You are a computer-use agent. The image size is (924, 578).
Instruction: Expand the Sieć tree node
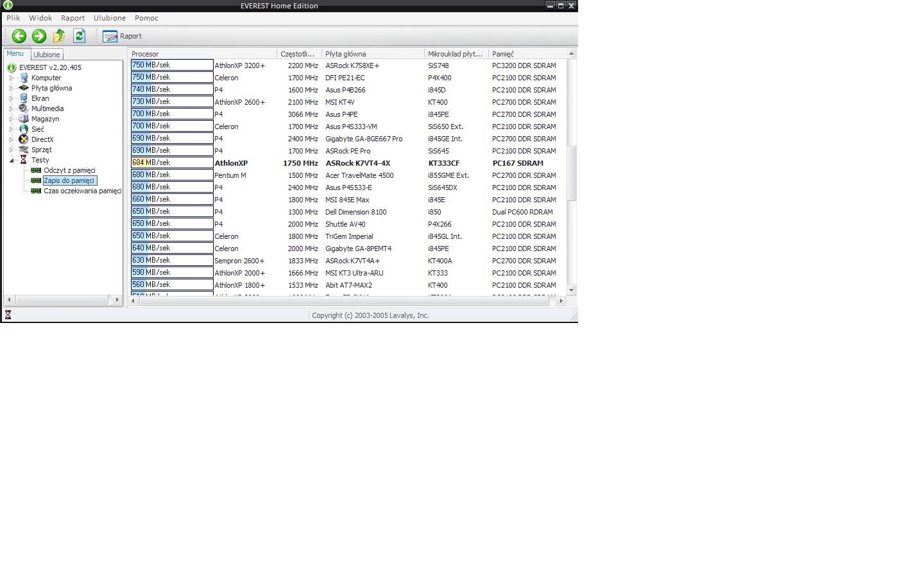click(x=11, y=129)
